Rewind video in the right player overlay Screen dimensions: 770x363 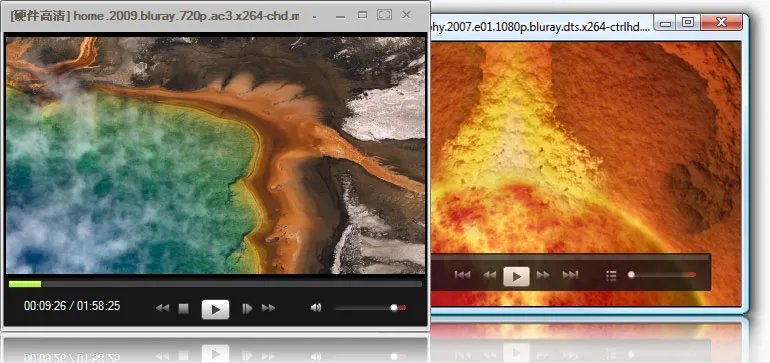490,275
